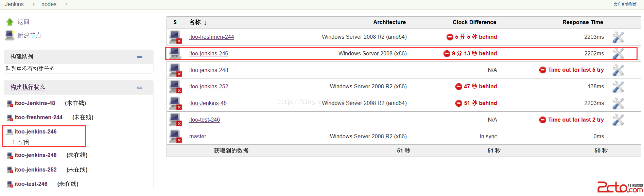Click the Jenkins breadcrumb
Viewport: 644px width, 196px height.
(14, 4)
